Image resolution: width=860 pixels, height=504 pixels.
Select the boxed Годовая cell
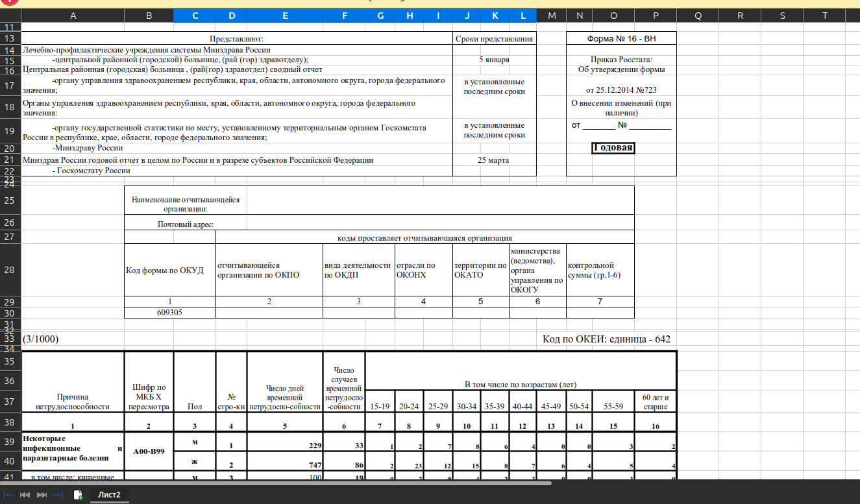(x=613, y=148)
